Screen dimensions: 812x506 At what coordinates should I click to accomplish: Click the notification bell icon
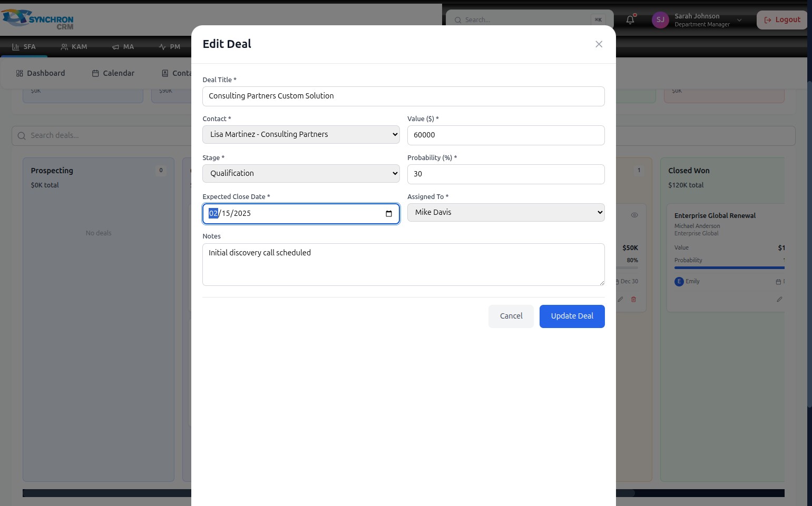(x=630, y=20)
